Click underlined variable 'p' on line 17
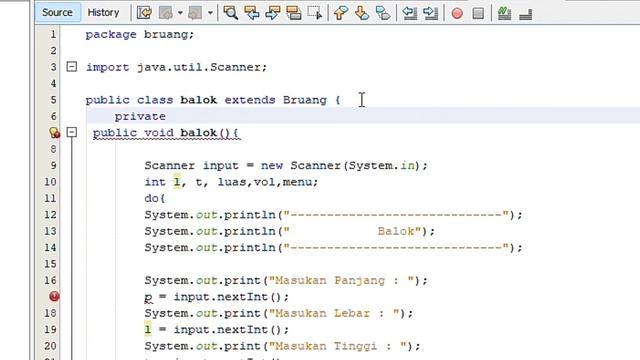This screenshot has width=640, height=360. [148, 298]
